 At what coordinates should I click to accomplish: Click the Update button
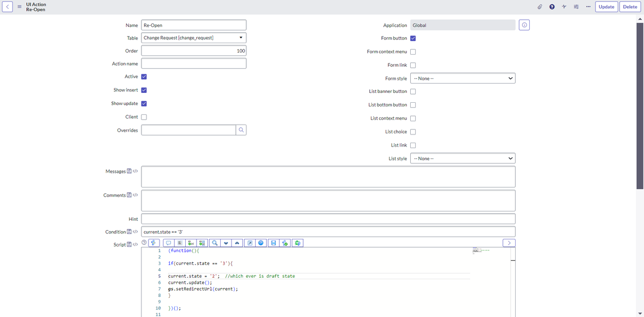606,7
